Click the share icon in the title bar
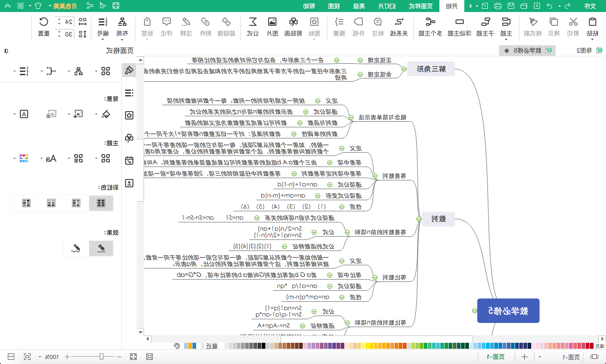 (x=89, y=6)
